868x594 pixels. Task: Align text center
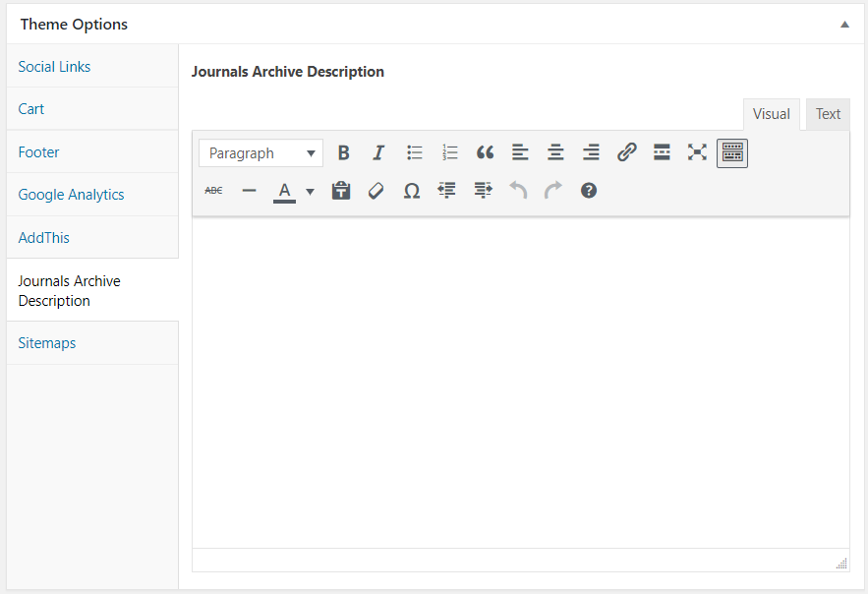(x=555, y=152)
